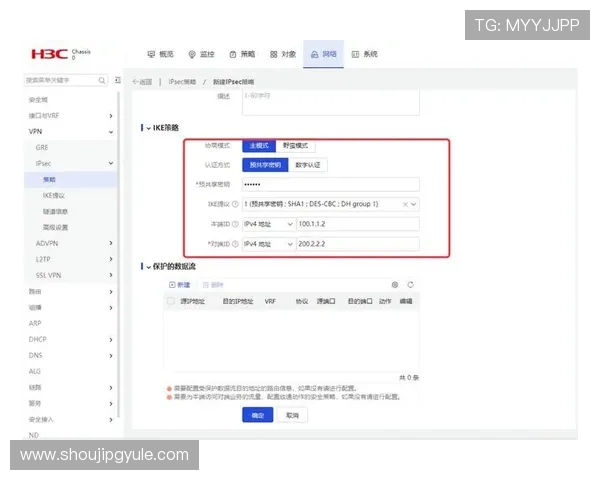Image resolution: width=600 pixels, height=480 pixels.
Task: Select 主模式 negotiation mode
Action: click(x=259, y=146)
